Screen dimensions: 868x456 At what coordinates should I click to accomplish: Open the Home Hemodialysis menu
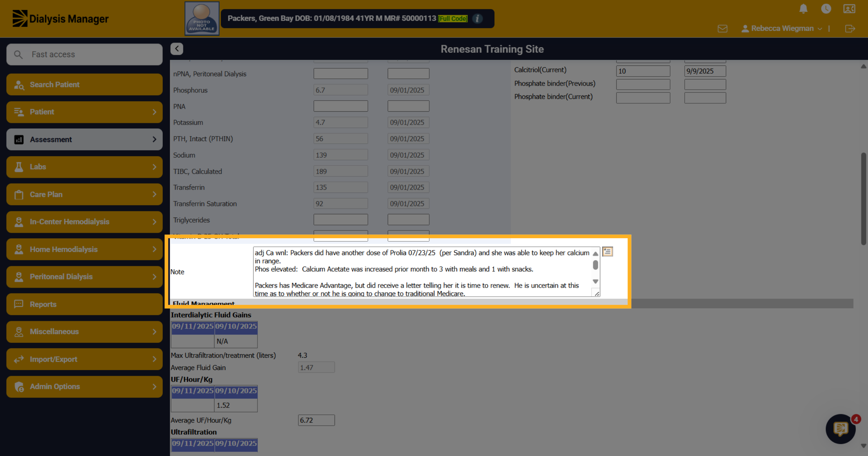click(84, 249)
